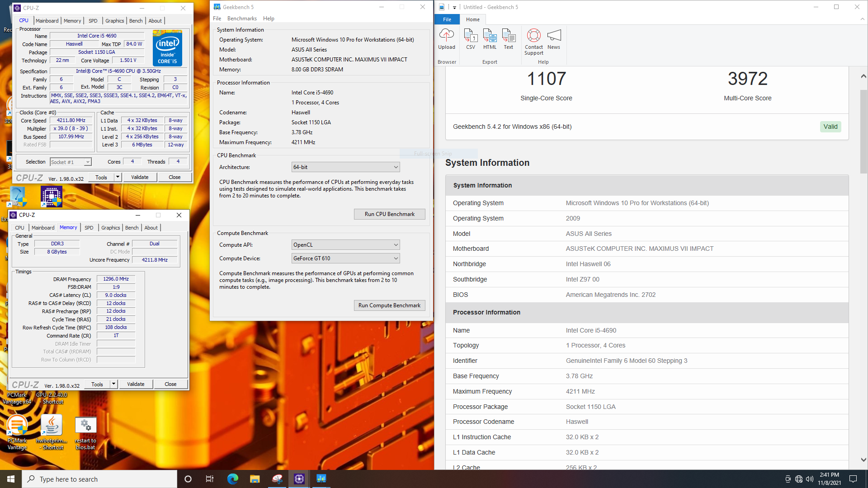Screen dimensions: 868x488
Task: Click the volume icon in system tray
Action: pyautogui.click(x=809, y=479)
